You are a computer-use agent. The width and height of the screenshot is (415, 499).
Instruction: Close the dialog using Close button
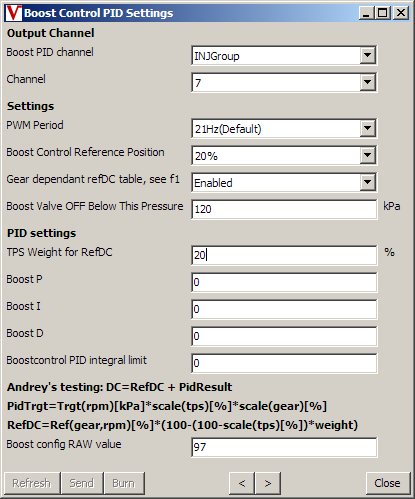[x=388, y=483]
